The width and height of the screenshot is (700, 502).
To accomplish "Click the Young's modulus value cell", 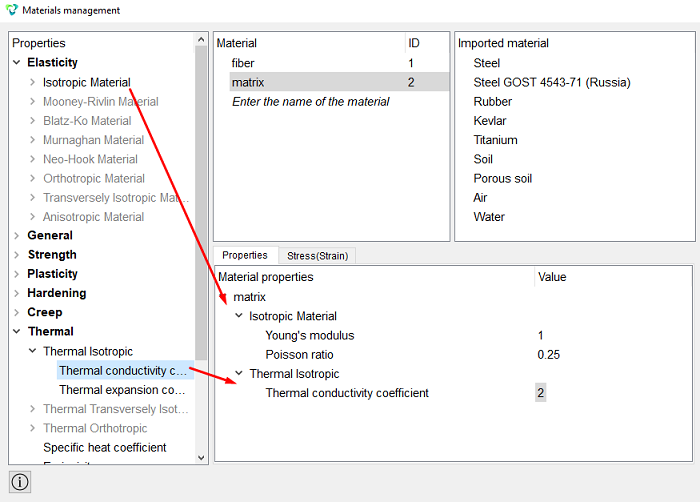I will pyautogui.click(x=541, y=335).
